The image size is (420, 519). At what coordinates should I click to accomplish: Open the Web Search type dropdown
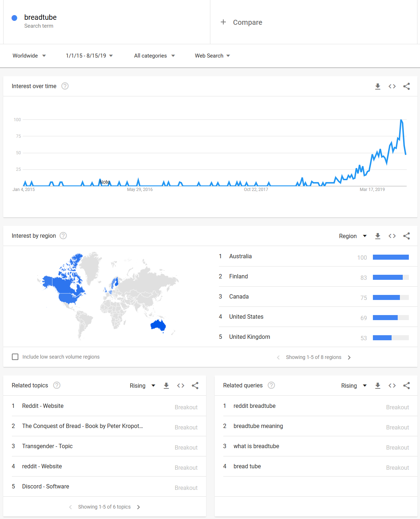[x=212, y=56]
